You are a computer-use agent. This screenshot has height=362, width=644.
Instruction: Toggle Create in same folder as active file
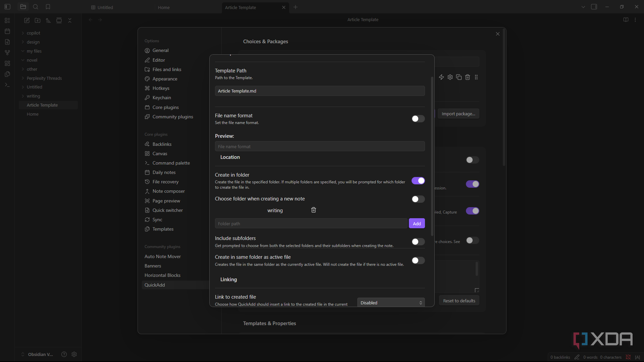pyautogui.click(x=418, y=260)
